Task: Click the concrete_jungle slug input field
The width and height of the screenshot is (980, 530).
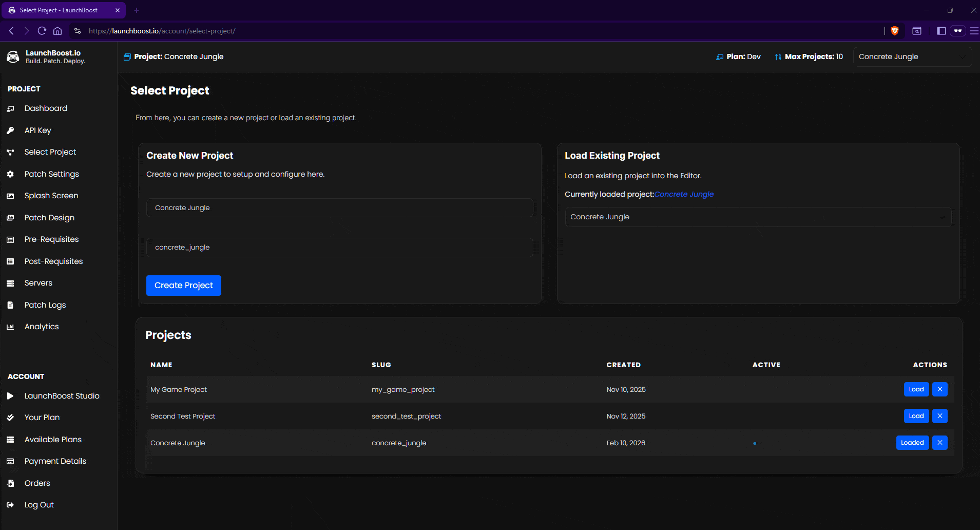Action: [x=340, y=248]
